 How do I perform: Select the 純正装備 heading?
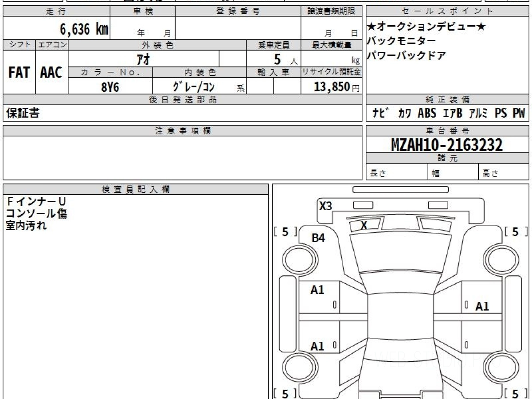[447, 100]
